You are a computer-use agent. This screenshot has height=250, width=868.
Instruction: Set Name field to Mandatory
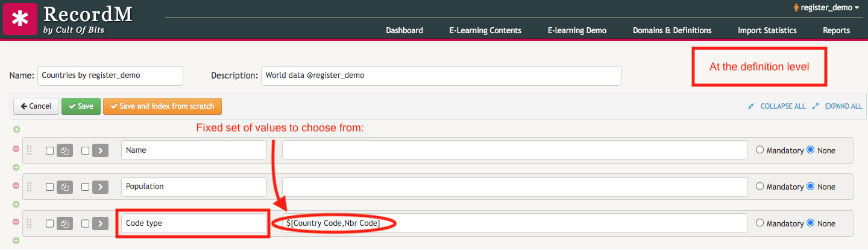759,150
